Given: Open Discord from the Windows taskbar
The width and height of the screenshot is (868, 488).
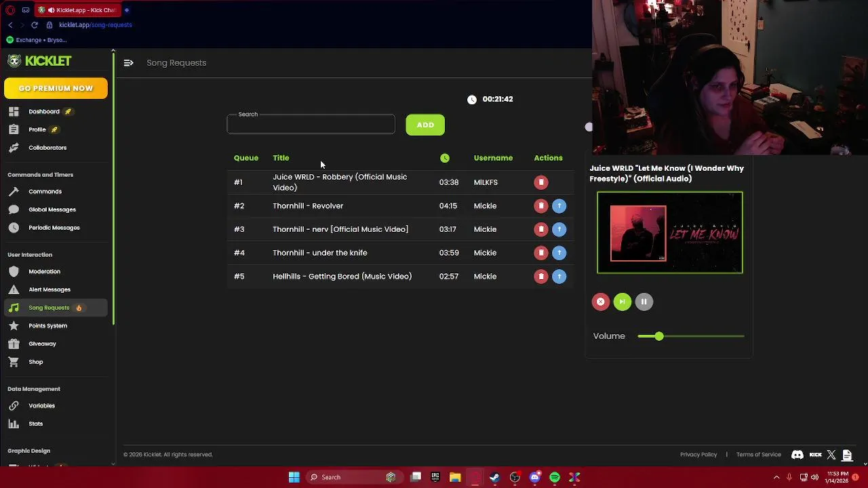Looking at the screenshot, I should (x=535, y=477).
